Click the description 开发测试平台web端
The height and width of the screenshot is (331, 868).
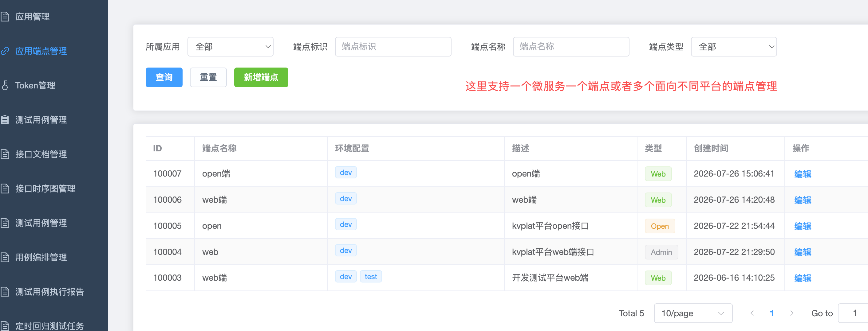550,278
